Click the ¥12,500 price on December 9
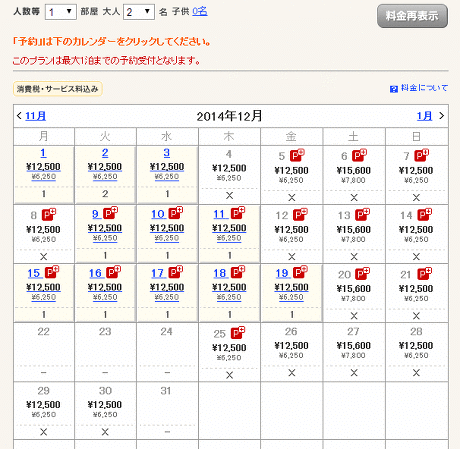This screenshot has height=449, width=460. [105, 228]
